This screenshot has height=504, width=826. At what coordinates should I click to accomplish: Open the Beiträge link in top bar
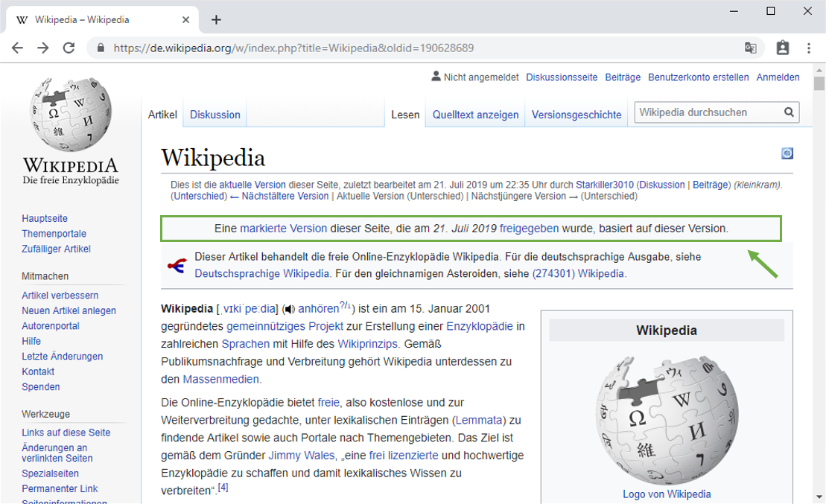623,77
